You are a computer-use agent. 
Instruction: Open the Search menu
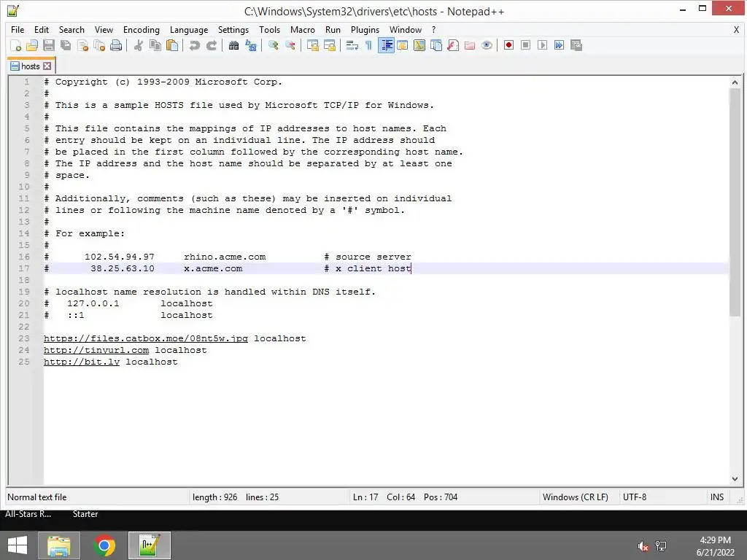(x=71, y=29)
